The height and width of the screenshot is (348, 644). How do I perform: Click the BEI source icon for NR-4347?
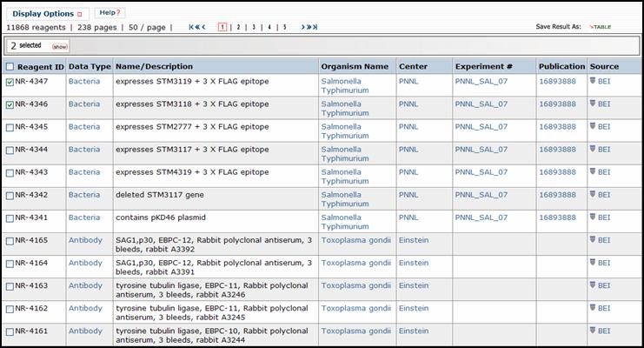(593, 81)
